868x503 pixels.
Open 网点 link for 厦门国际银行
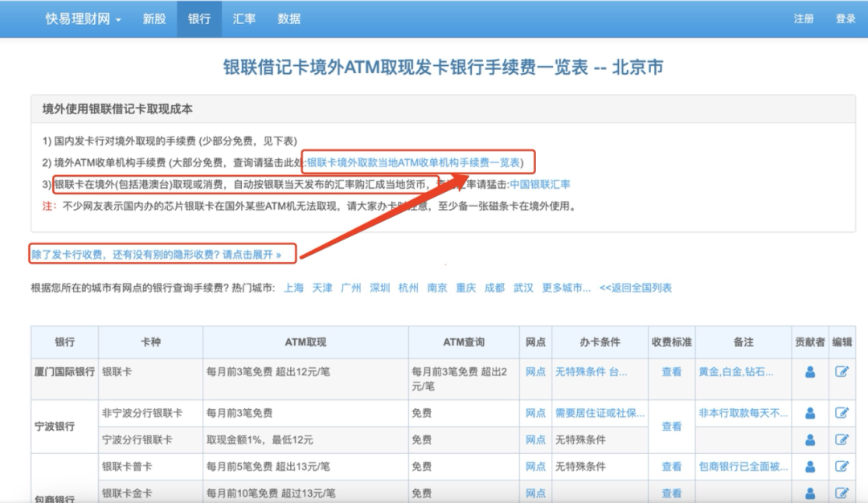(x=535, y=372)
